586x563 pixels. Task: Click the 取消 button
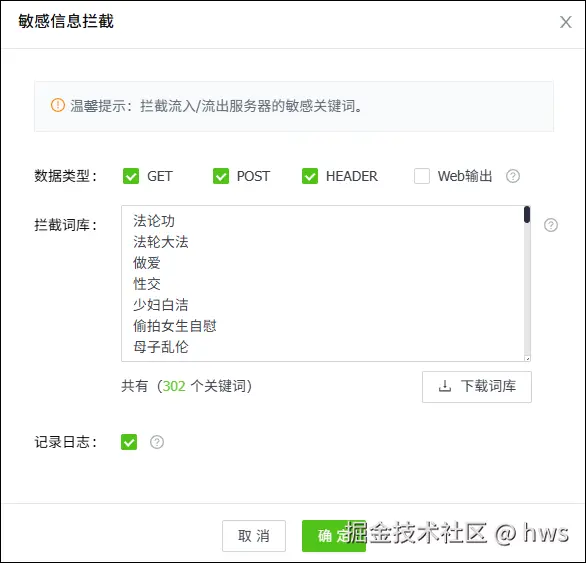254,536
